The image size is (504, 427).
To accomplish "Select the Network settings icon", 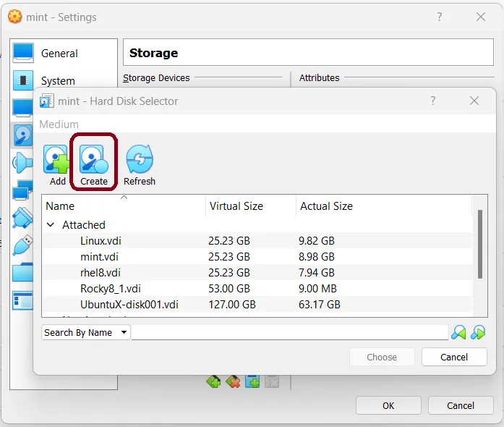I will click(22, 190).
